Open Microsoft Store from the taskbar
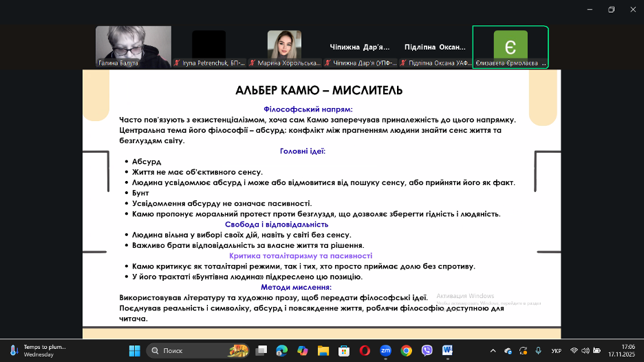 [343, 350]
